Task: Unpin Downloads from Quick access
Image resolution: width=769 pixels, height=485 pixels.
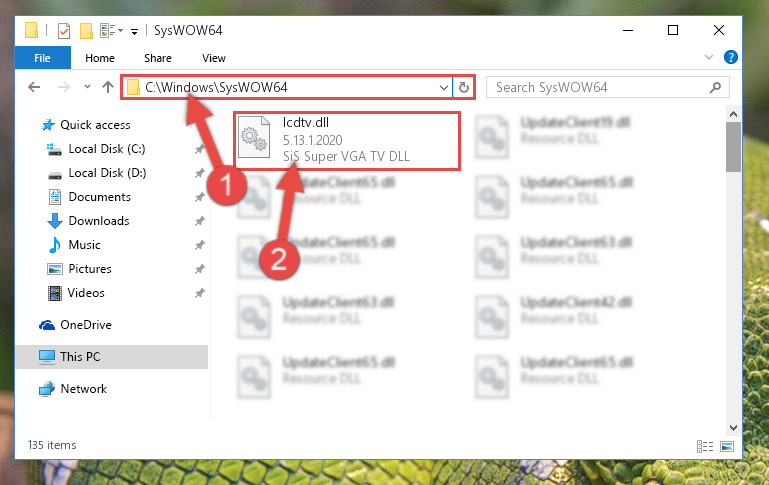Action: [x=199, y=221]
